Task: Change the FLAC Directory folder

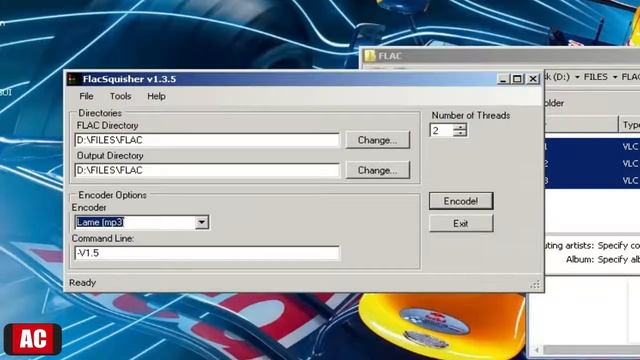Action: click(378, 140)
